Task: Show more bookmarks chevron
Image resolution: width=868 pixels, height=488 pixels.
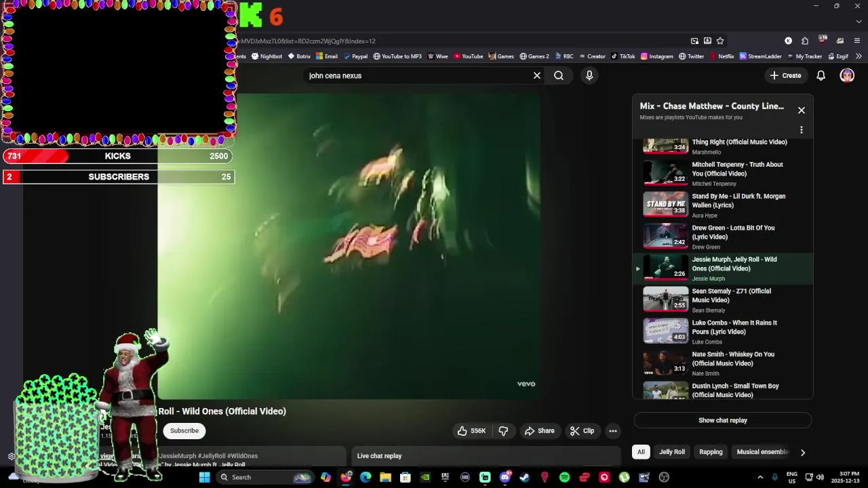Action: [859, 56]
